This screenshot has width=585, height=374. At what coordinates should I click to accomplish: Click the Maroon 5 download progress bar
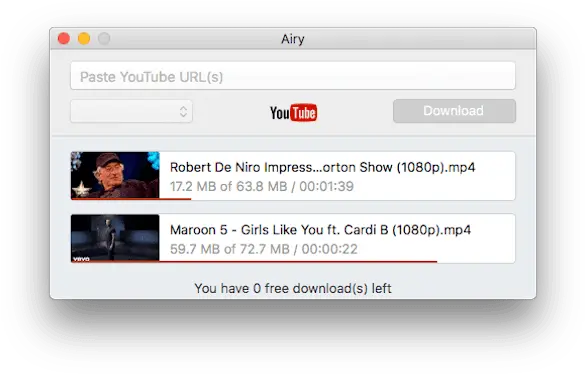(x=254, y=262)
